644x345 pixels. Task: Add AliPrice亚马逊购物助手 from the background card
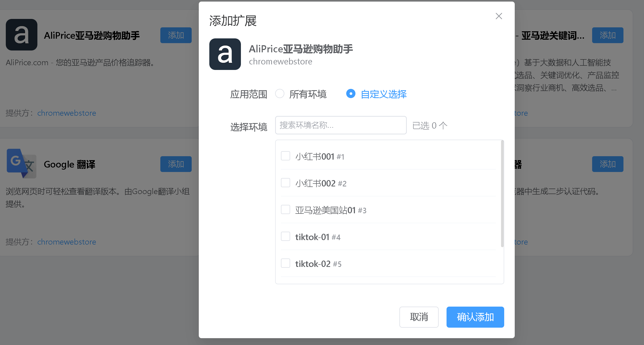point(176,35)
